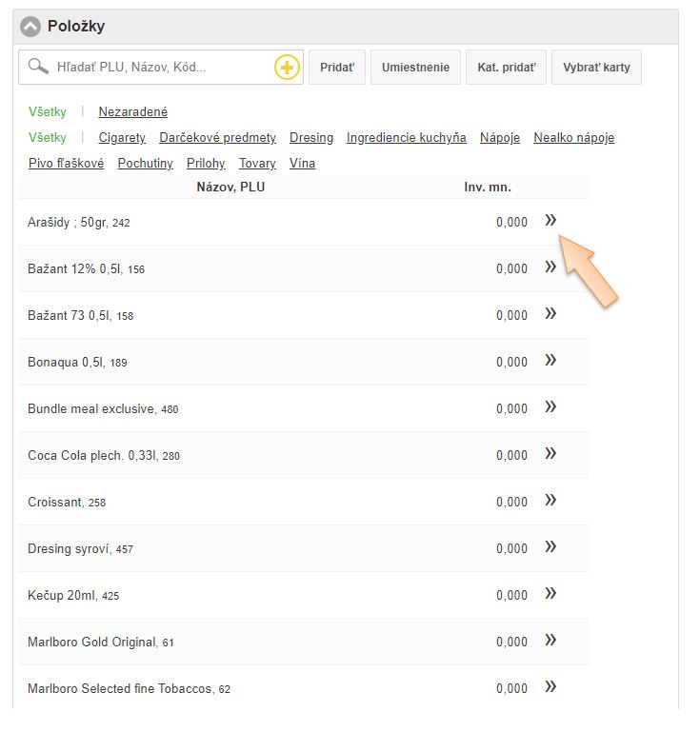Click the double arrow next to Arašidy
The width and height of the screenshot is (700, 732).
coord(550,221)
